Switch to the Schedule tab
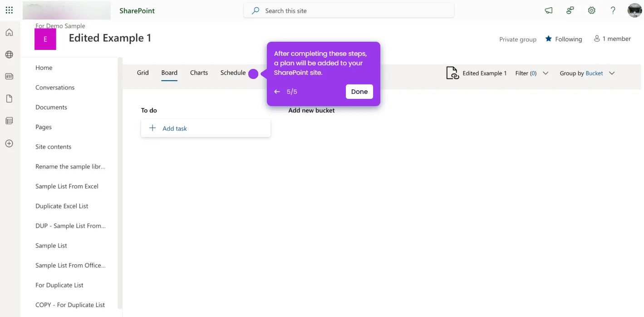 pos(233,73)
